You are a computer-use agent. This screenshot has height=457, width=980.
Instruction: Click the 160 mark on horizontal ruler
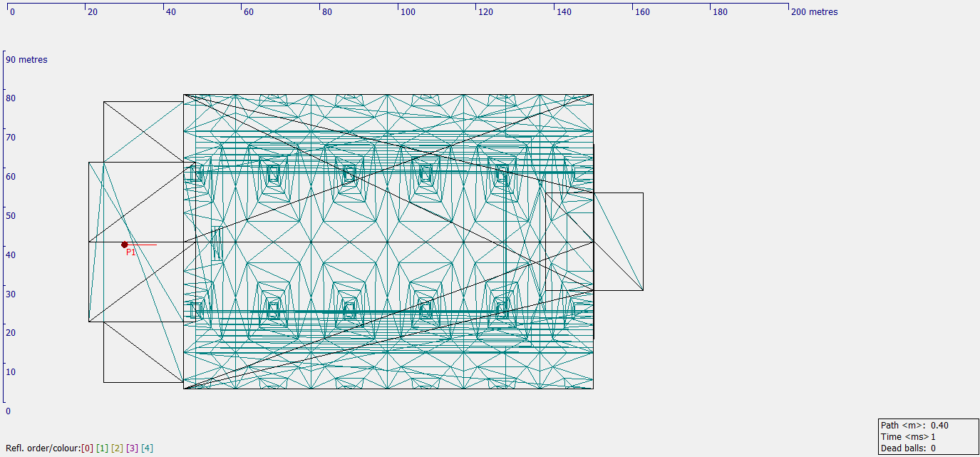point(642,12)
